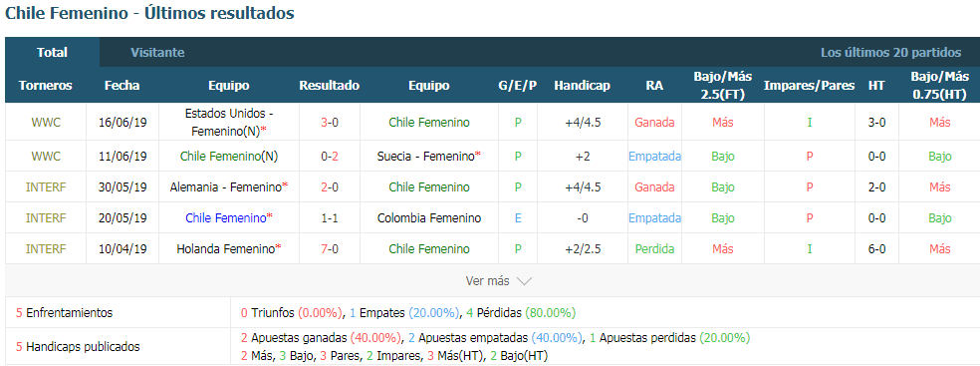Open the Los últimos 20 partidos selector
This screenshot has width=980, height=366.
click(890, 53)
